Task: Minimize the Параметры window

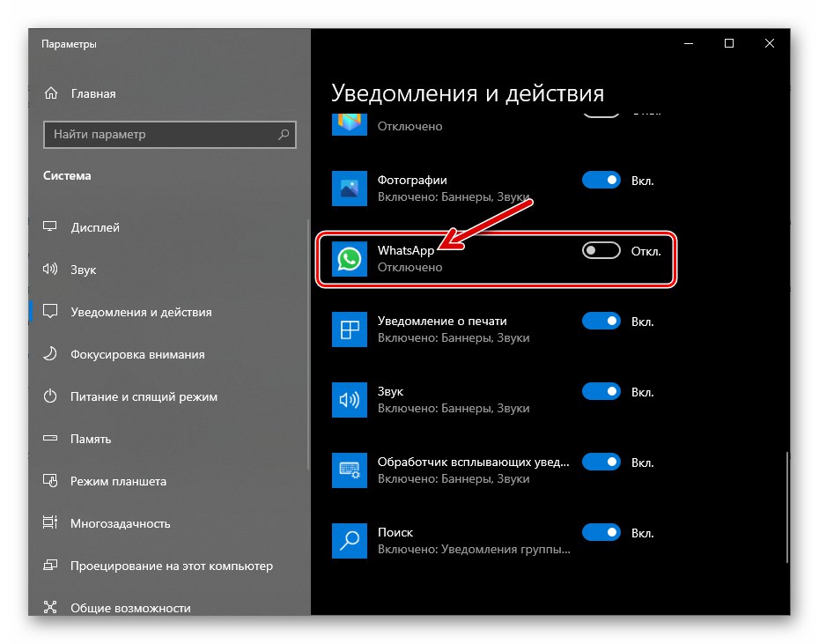Action: pyautogui.click(x=689, y=43)
